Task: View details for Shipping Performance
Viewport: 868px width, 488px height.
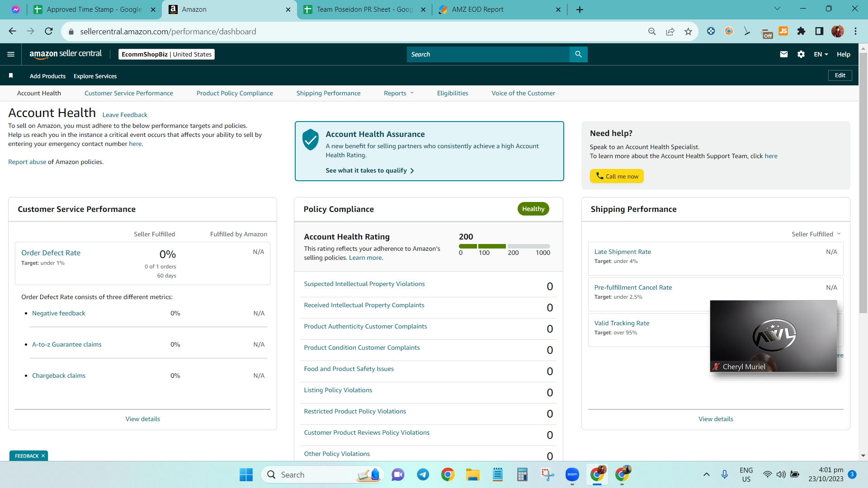Action: point(716,419)
